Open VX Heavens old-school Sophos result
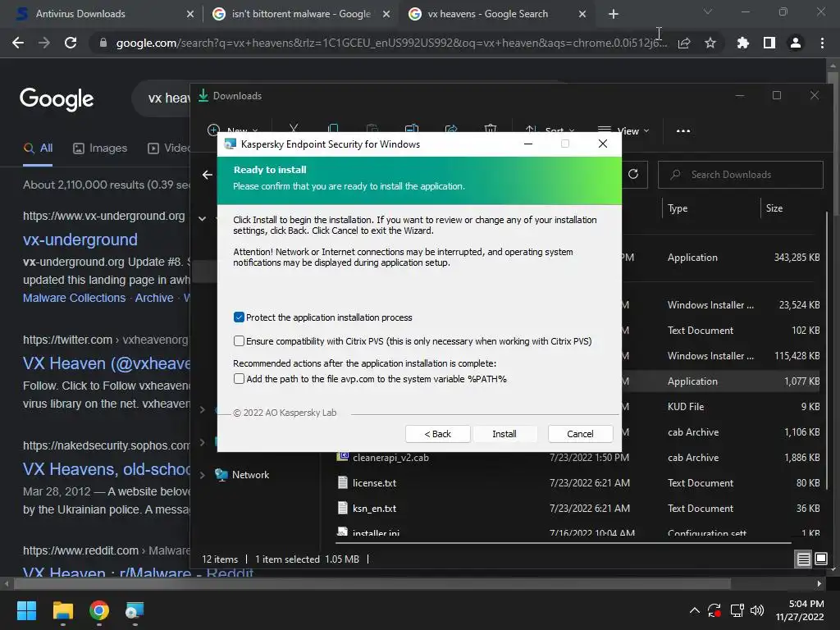840x630 pixels. [107, 469]
